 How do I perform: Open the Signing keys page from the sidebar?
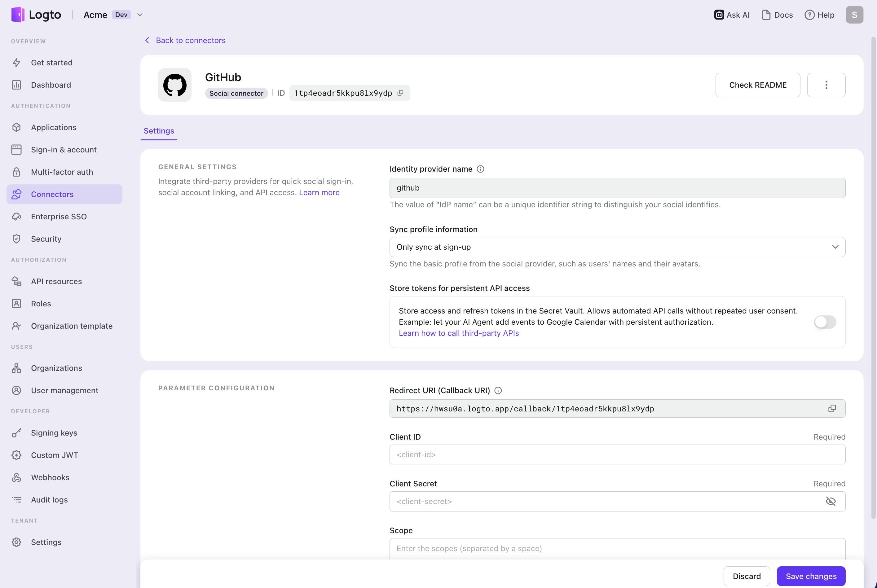[x=54, y=433]
